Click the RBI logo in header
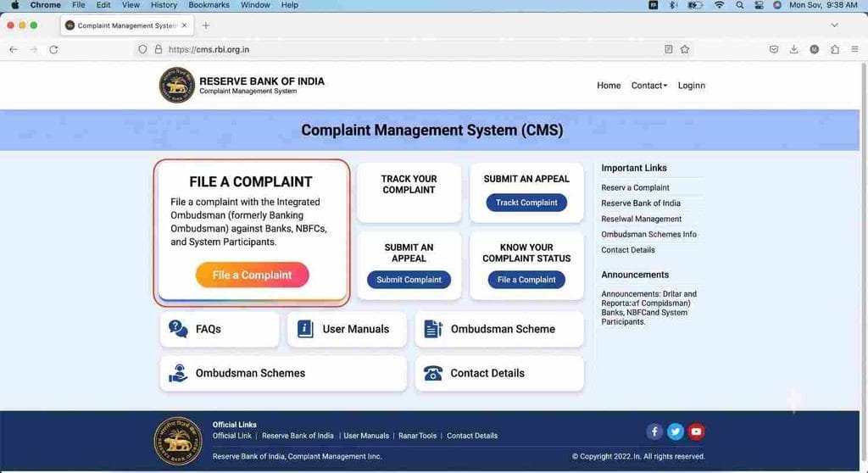 click(x=177, y=86)
